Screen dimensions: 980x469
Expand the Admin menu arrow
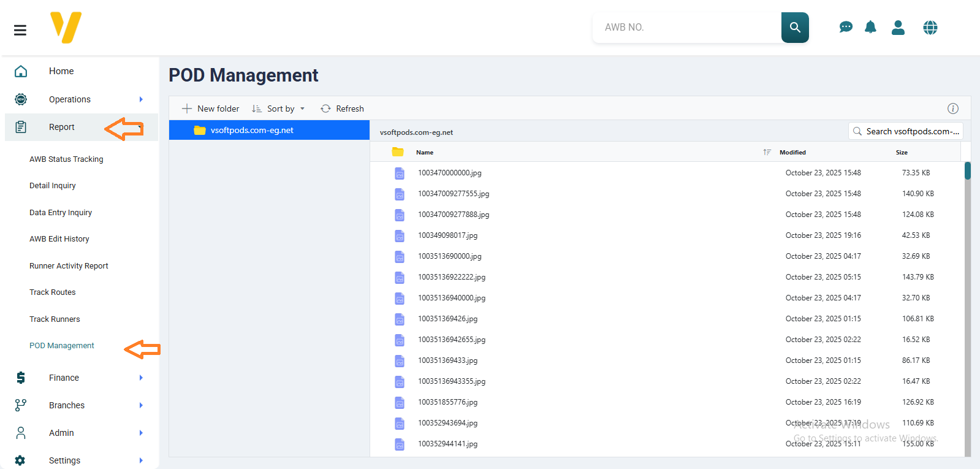click(141, 433)
